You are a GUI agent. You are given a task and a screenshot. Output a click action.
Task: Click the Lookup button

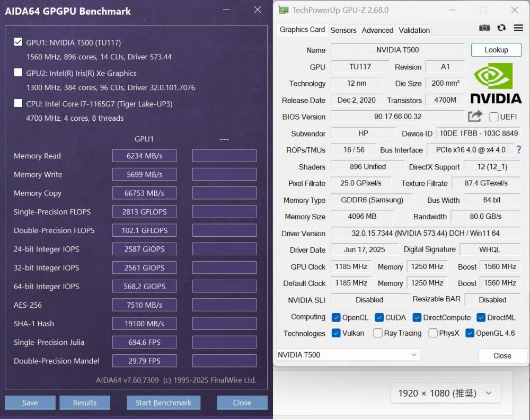tap(496, 50)
